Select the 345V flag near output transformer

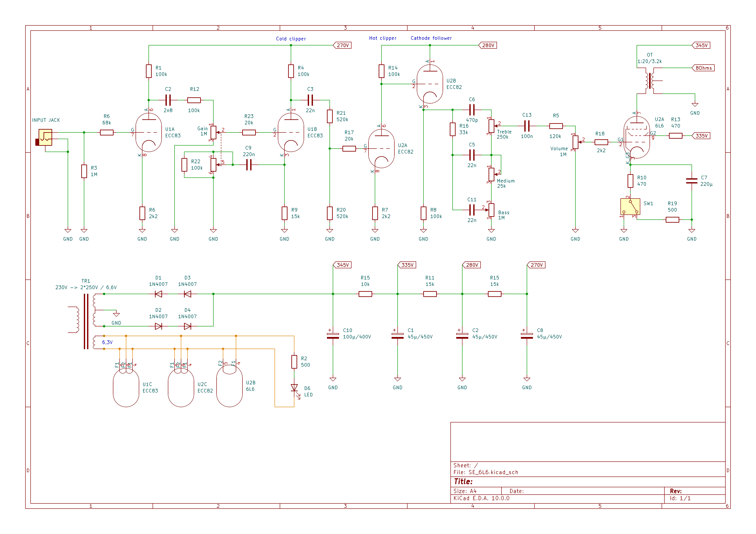[x=701, y=45]
